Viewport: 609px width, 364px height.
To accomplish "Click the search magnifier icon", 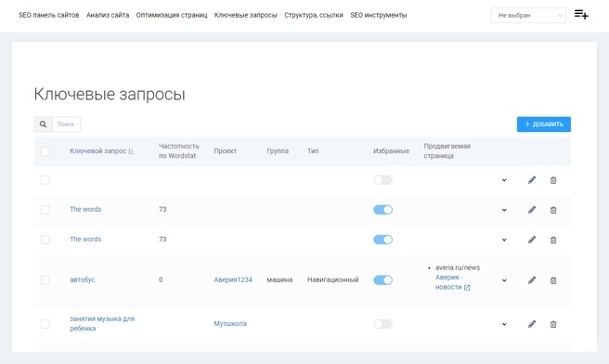I will 43,124.
